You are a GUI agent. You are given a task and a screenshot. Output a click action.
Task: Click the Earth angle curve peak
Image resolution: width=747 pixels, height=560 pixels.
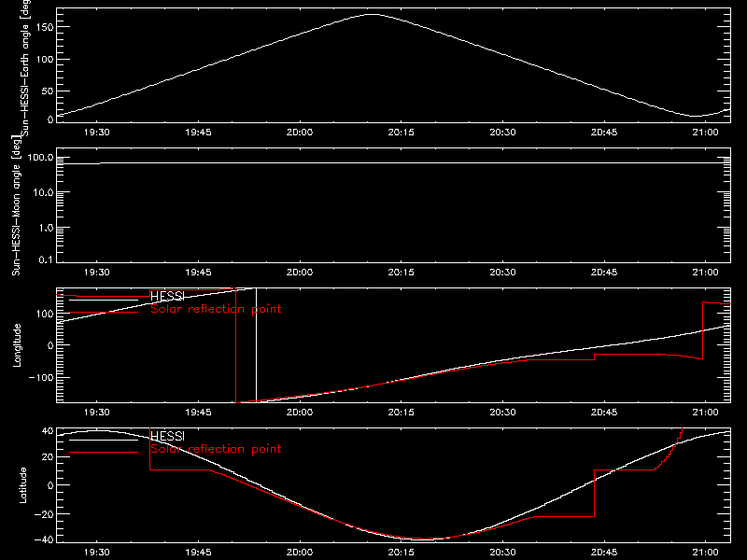click(x=372, y=15)
